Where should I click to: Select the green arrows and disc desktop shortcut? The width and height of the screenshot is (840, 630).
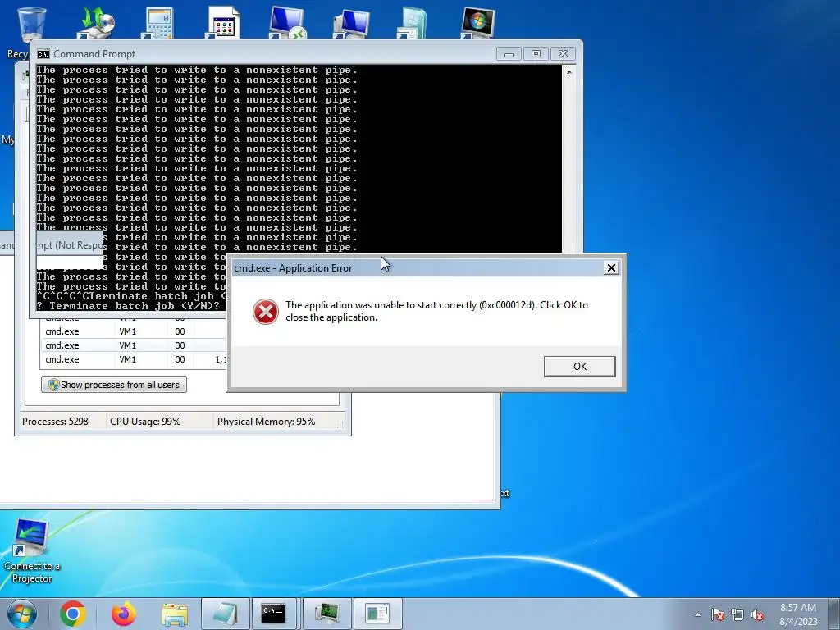pos(95,22)
